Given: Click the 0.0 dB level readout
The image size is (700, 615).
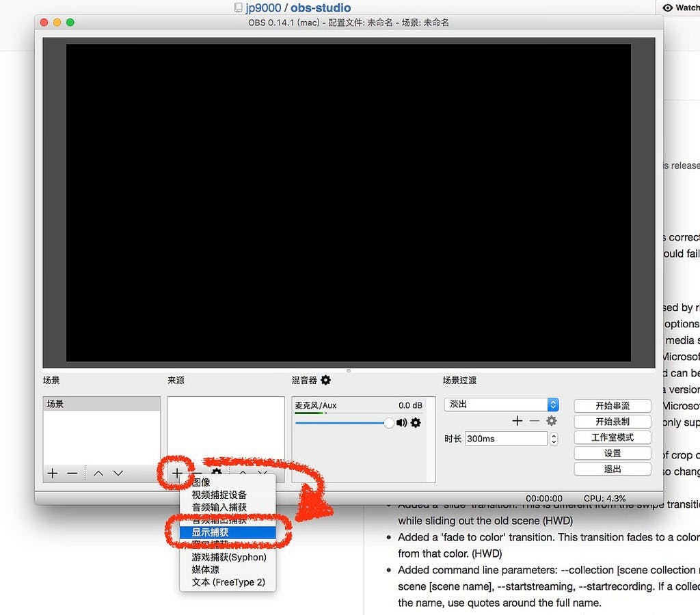Looking at the screenshot, I should [x=410, y=405].
